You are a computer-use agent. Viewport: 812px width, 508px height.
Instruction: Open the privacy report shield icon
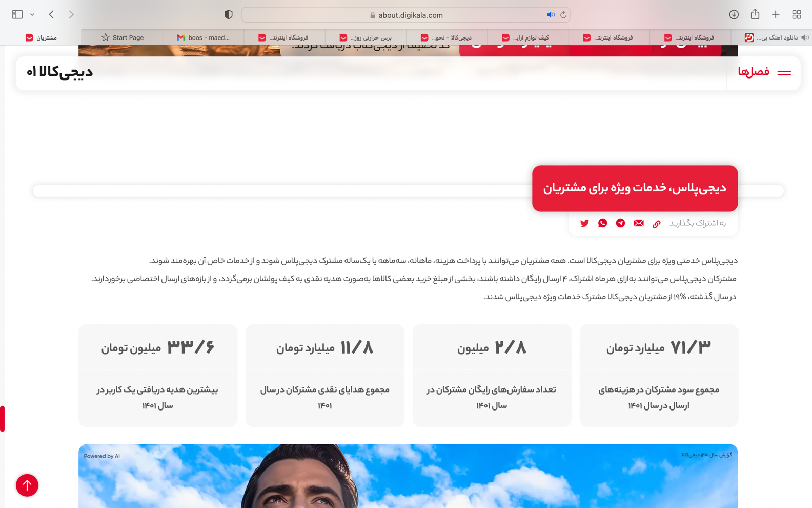click(x=229, y=15)
